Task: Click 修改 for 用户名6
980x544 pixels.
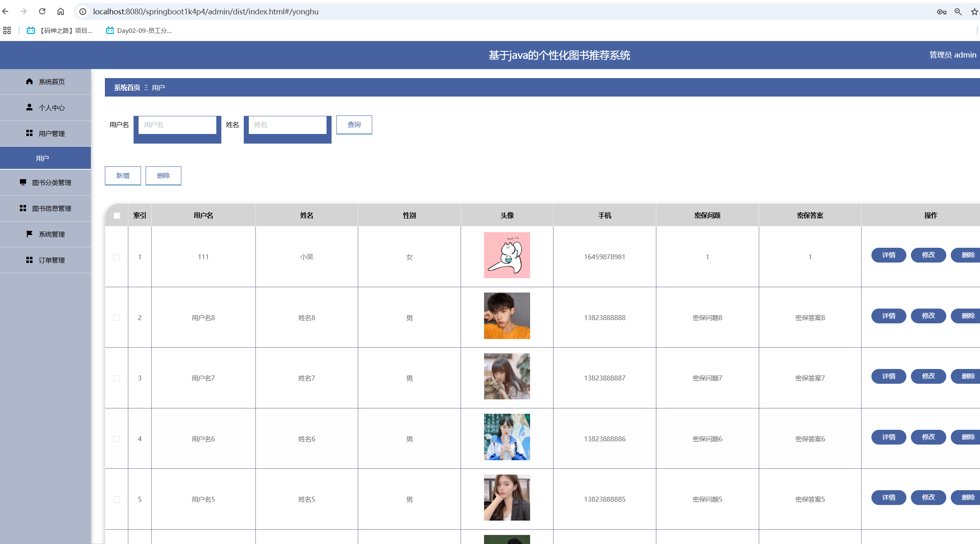Action: coord(928,437)
